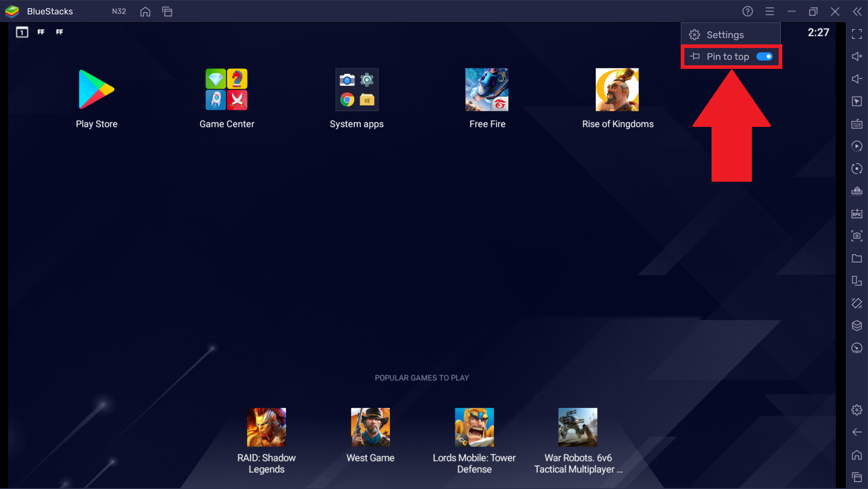This screenshot has width=868, height=489.
Task: Launch Game Center
Action: point(226,90)
